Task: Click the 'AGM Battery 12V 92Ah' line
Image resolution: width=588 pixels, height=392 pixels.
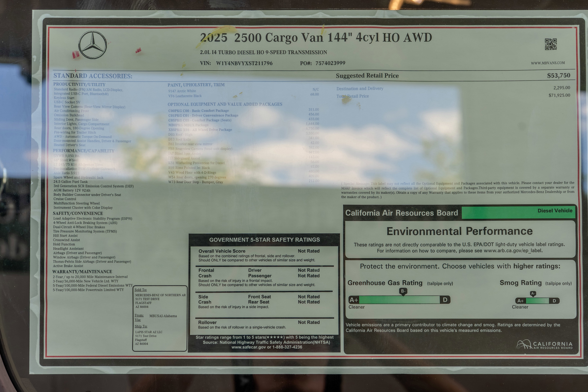Action: coord(72,190)
